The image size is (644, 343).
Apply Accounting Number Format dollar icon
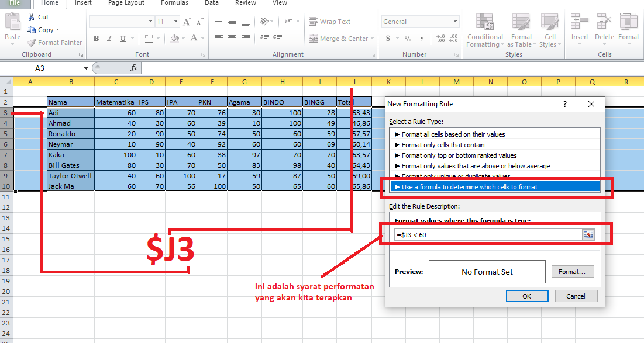tap(388, 38)
